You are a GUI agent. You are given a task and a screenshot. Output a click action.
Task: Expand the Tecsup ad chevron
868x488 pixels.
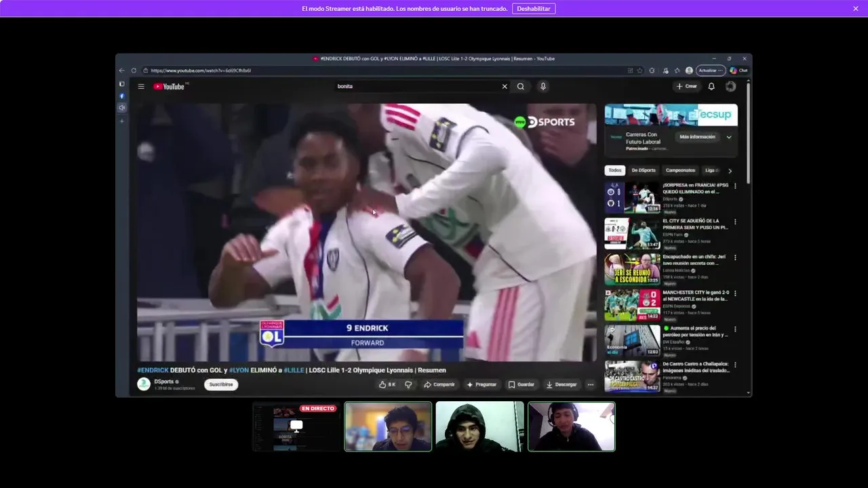pos(729,137)
